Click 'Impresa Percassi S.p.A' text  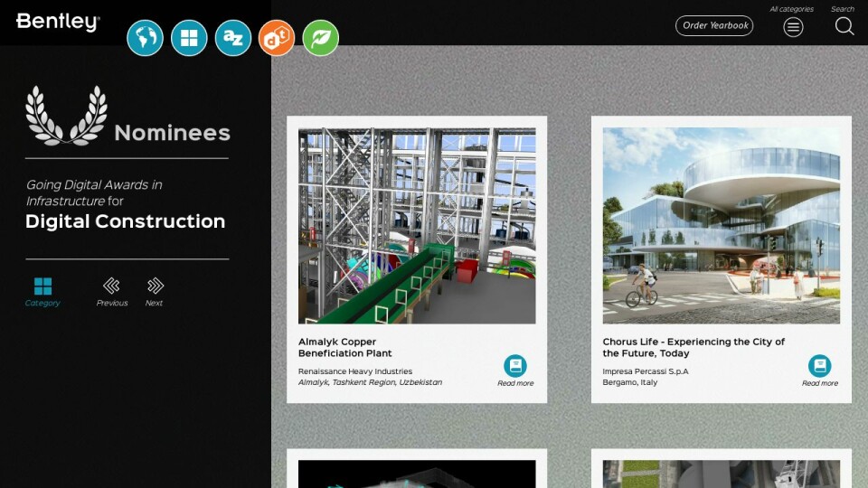[646, 371]
